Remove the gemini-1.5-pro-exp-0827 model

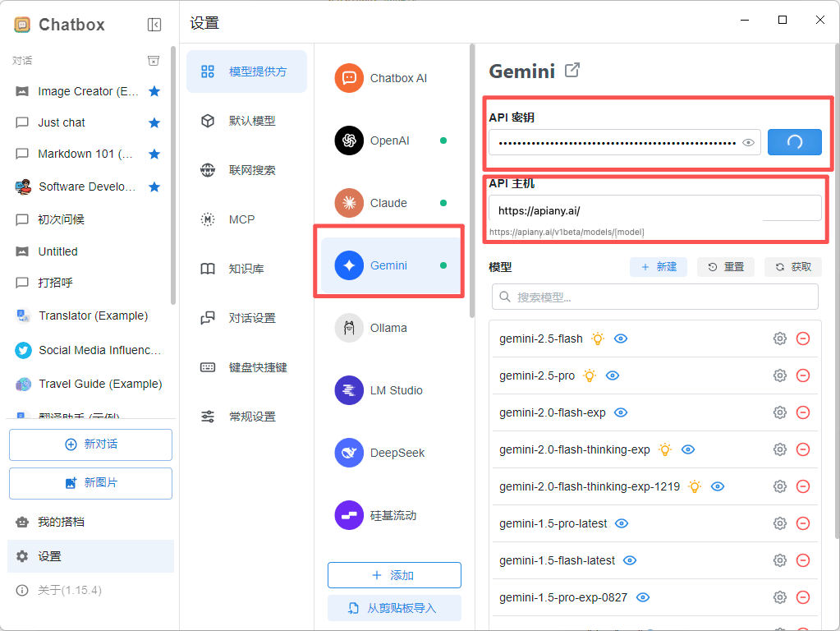(803, 598)
